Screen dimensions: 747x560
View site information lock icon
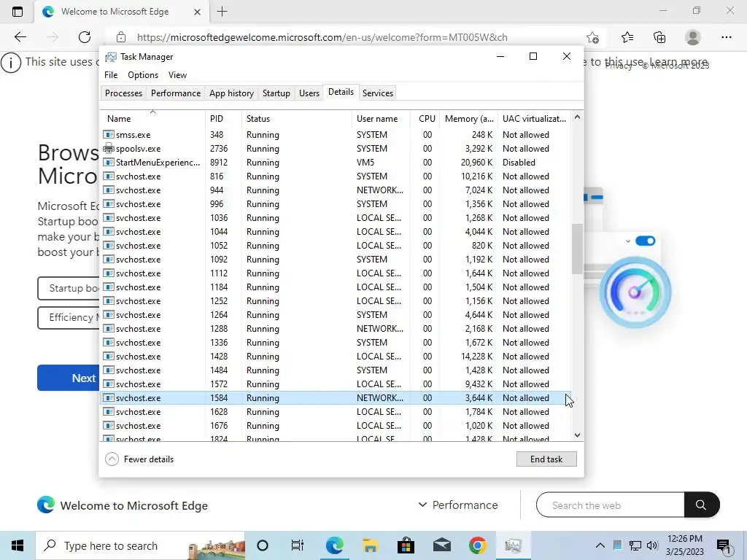pyautogui.click(x=121, y=37)
